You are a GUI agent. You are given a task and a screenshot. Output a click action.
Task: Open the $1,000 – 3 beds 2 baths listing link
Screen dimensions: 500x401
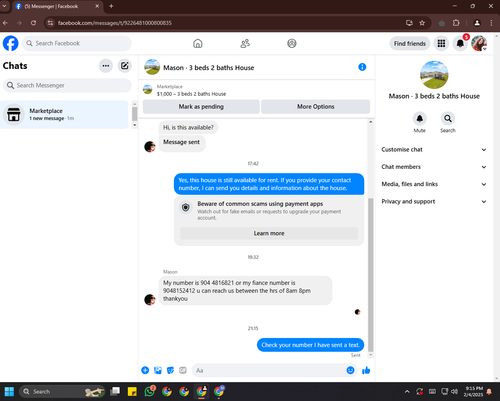click(x=191, y=94)
